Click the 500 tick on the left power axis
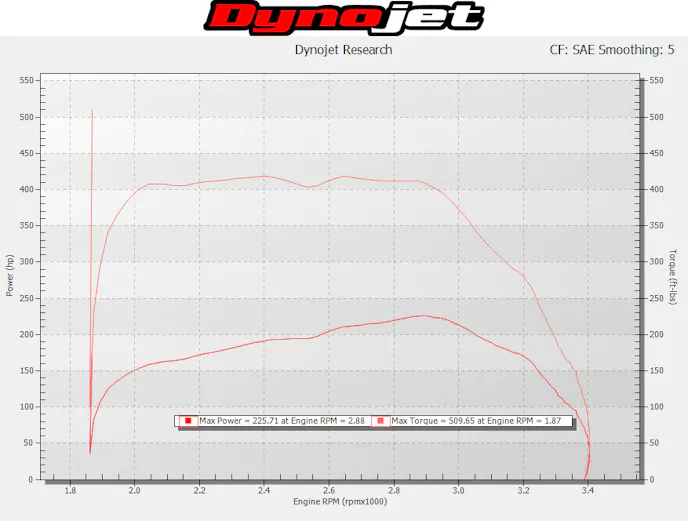688x521 pixels. click(28, 117)
